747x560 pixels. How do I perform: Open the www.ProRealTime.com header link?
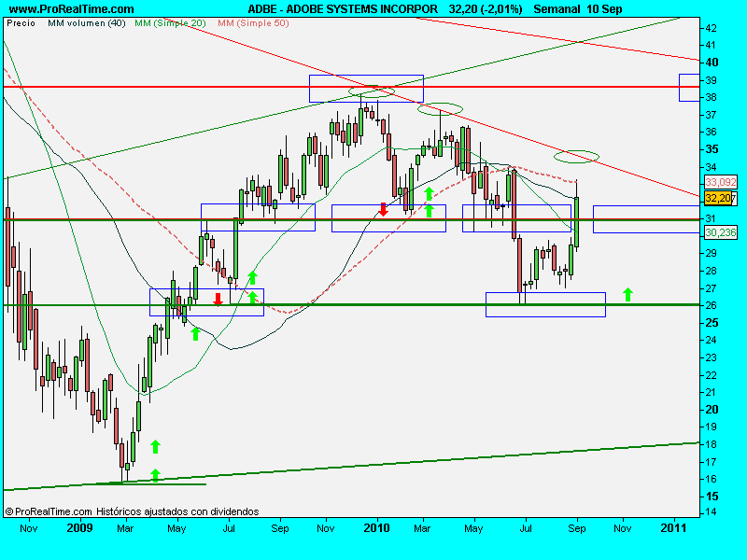(72, 9)
